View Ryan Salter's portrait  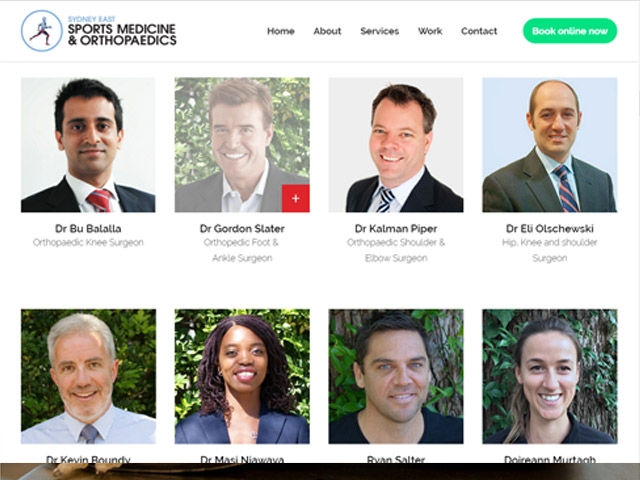[396, 376]
